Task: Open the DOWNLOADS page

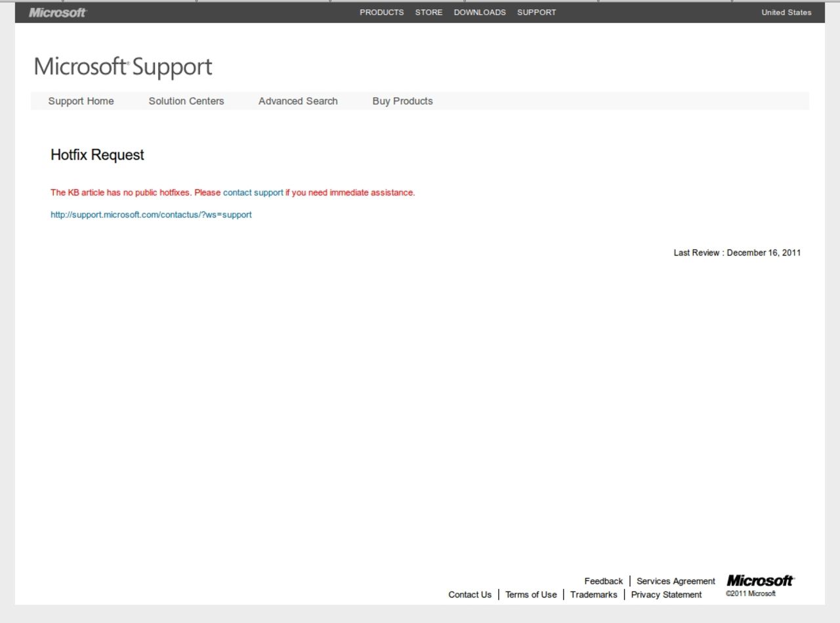Action: pos(480,12)
